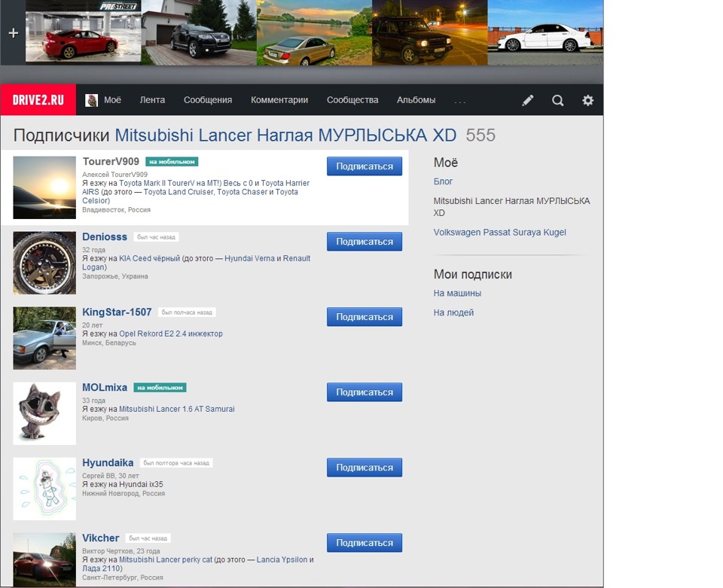Open the night SUV photo
This screenshot has width=723, height=588.
pos(430,32)
